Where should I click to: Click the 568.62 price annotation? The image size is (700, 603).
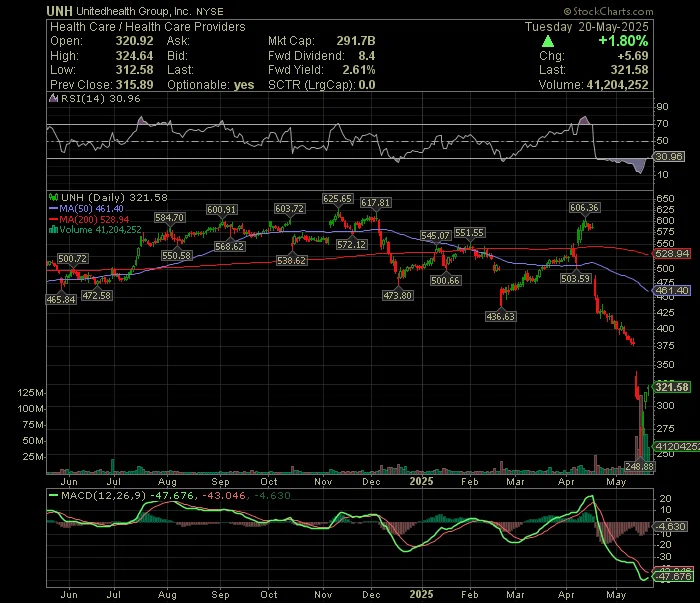229,246
